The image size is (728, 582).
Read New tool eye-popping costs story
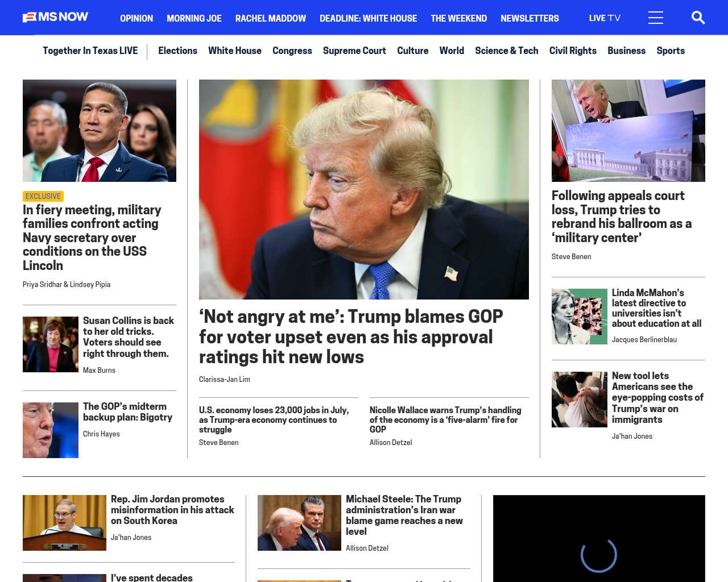[x=657, y=398]
